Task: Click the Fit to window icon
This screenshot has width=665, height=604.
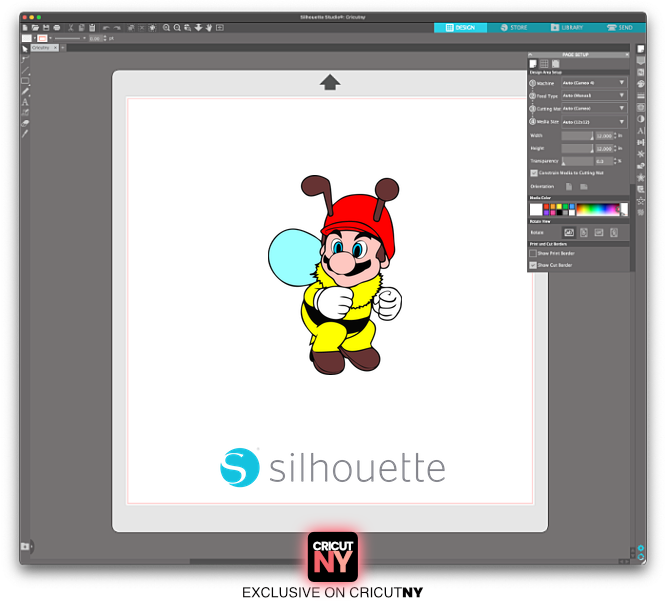Action: (220, 28)
